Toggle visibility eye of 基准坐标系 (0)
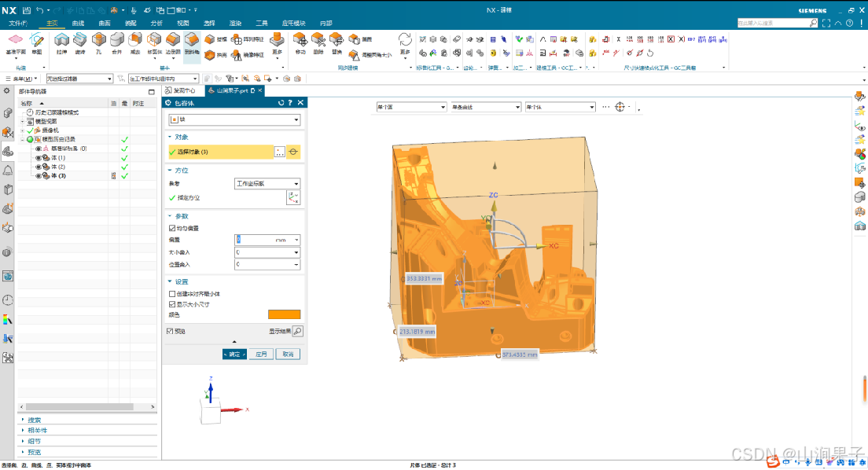Viewport: 868px width, 470px height. tap(39, 149)
